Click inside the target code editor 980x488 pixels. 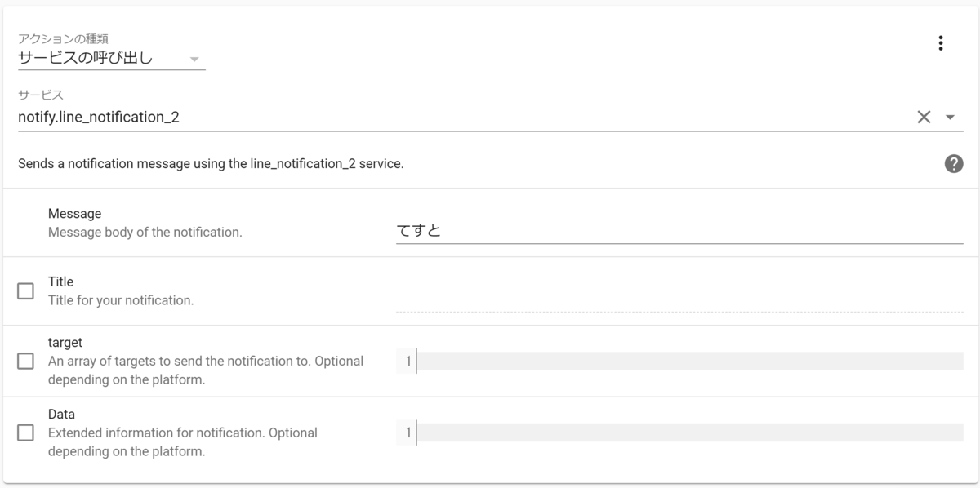pyautogui.click(x=690, y=361)
